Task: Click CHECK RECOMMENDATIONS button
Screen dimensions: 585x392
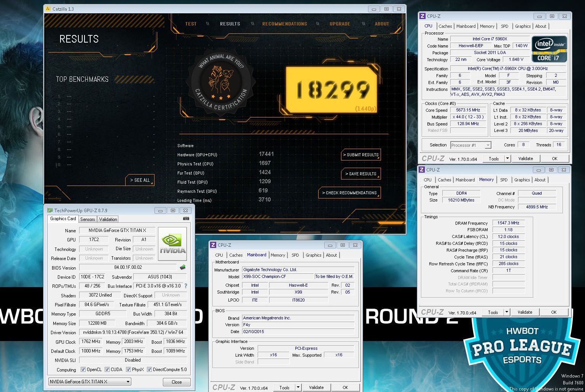Action: pos(349,193)
